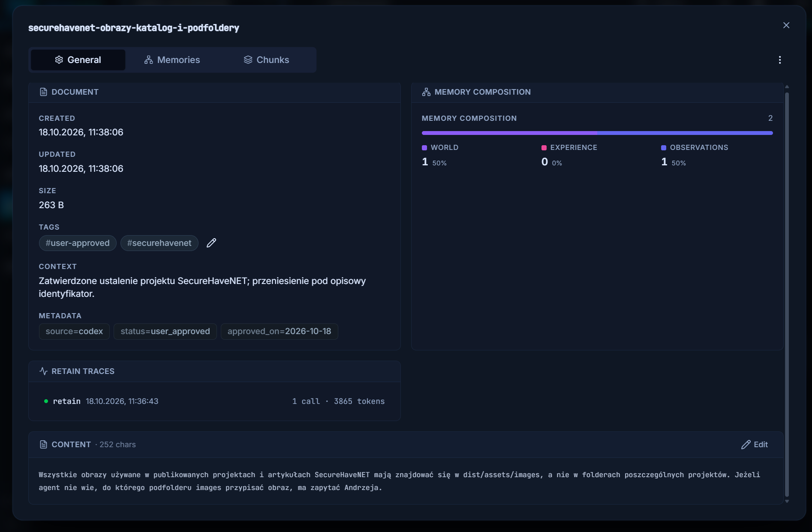
Task: Click the #user-approved tag
Action: click(x=78, y=243)
